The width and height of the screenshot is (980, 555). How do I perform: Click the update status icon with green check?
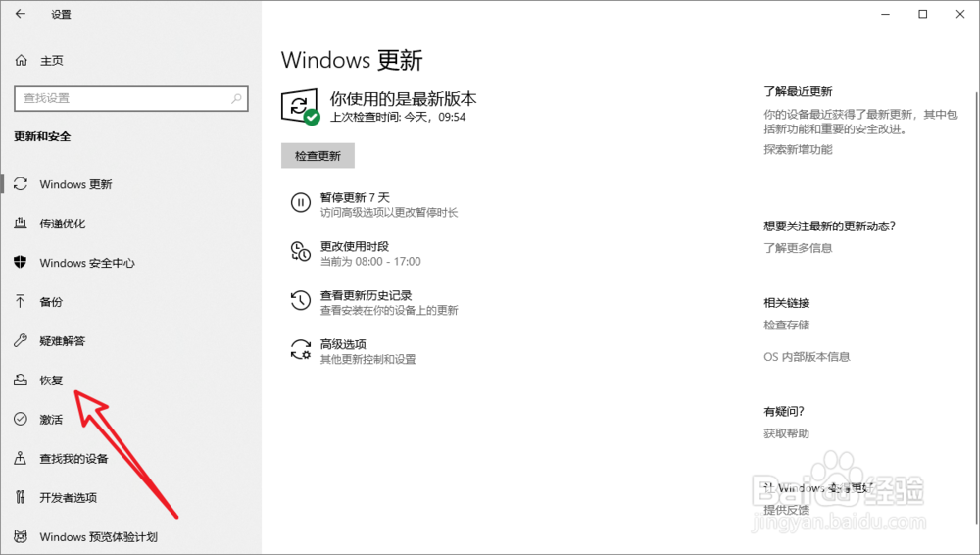pyautogui.click(x=301, y=106)
